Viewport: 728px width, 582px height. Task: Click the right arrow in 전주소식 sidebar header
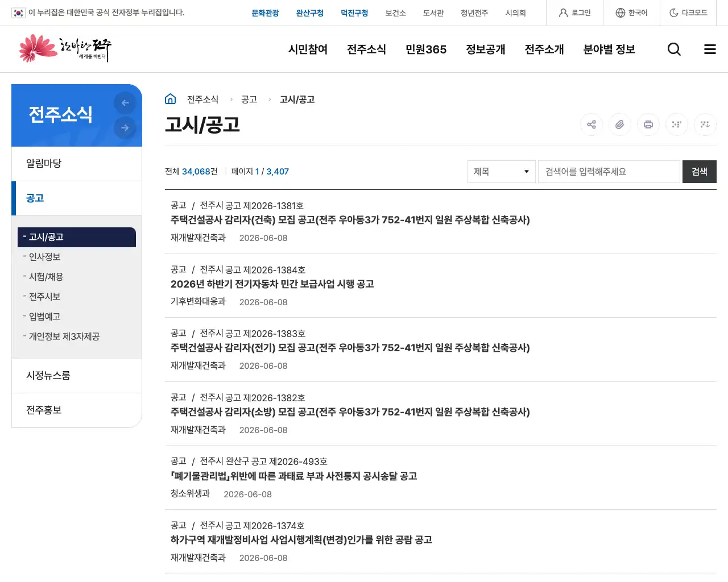pyautogui.click(x=125, y=128)
